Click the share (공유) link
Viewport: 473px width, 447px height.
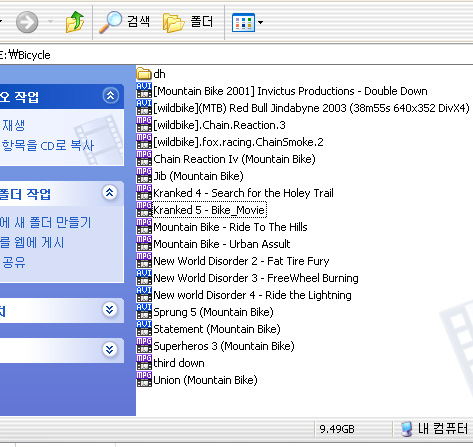click(x=14, y=262)
